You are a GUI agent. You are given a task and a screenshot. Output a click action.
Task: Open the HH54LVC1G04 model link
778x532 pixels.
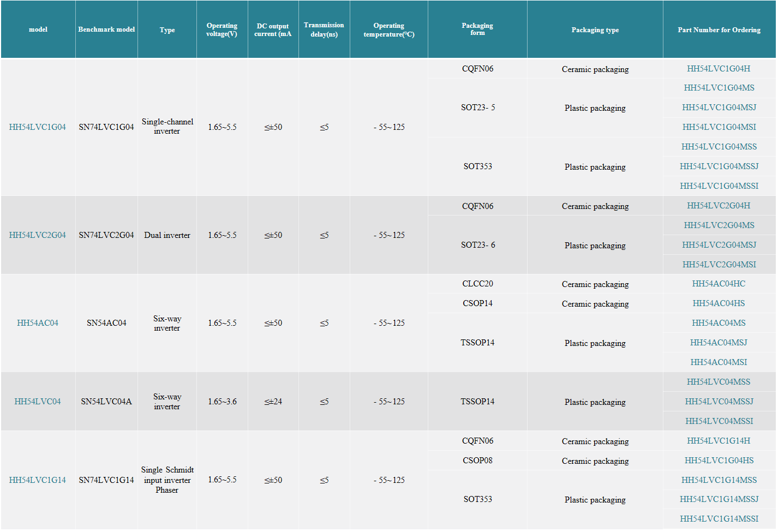(x=37, y=127)
